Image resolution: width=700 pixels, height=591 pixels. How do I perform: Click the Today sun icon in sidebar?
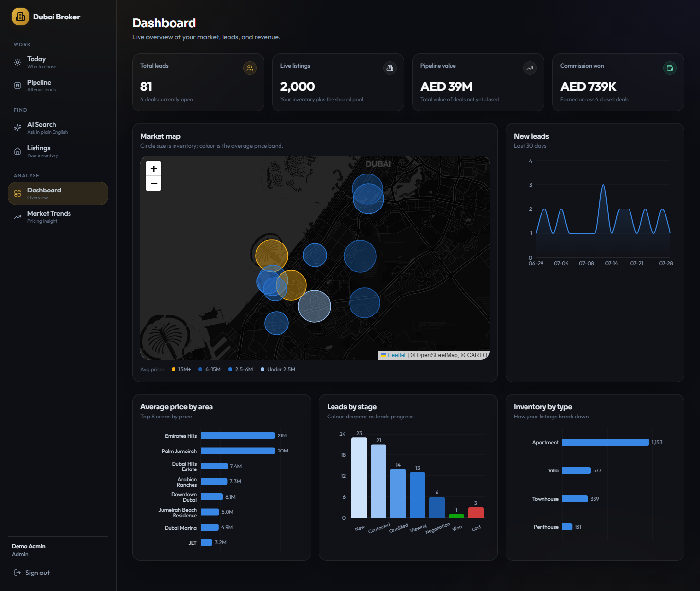(x=17, y=62)
